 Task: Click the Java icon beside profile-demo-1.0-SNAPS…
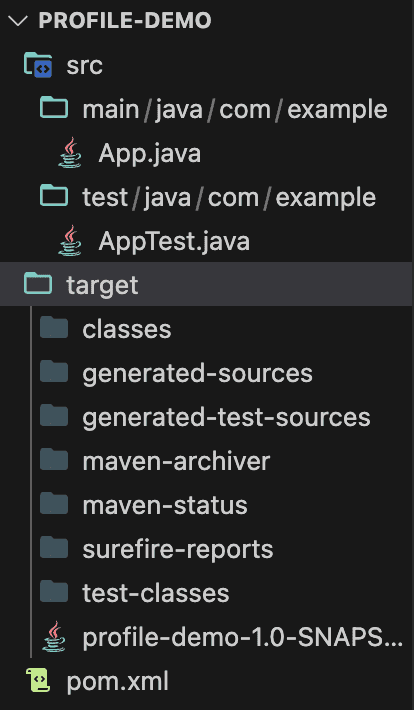(x=54, y=636)
